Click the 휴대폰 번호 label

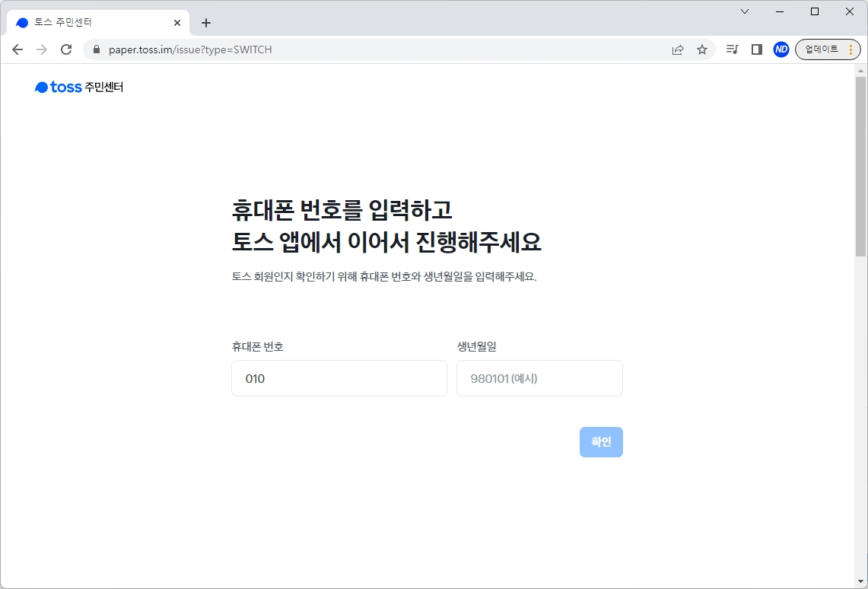(257, 346)
